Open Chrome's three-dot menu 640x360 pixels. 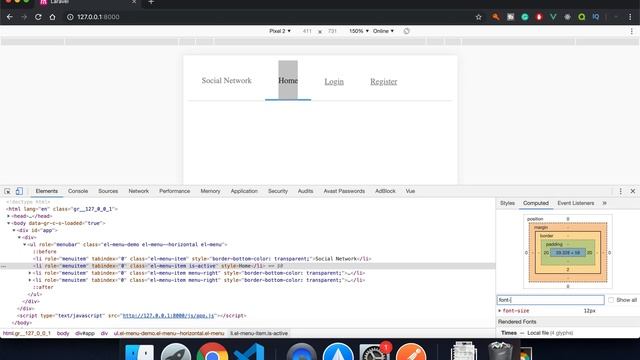click(x=630, y=17)
